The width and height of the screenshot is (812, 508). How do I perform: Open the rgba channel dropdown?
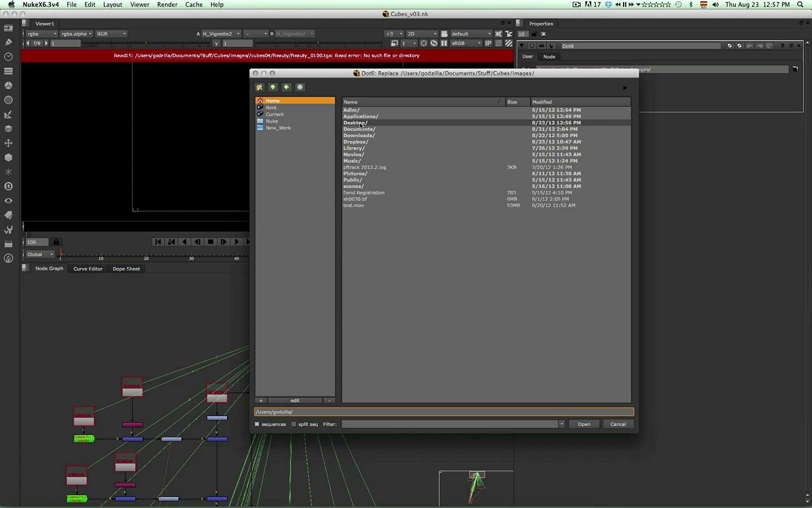41,34
